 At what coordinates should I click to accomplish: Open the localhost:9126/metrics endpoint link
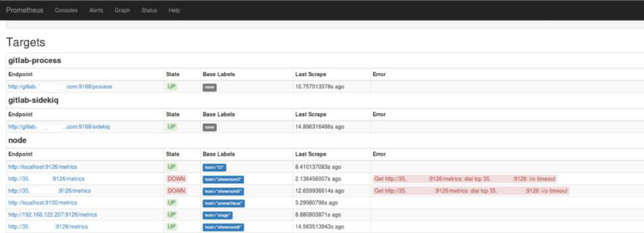(42, 167)
